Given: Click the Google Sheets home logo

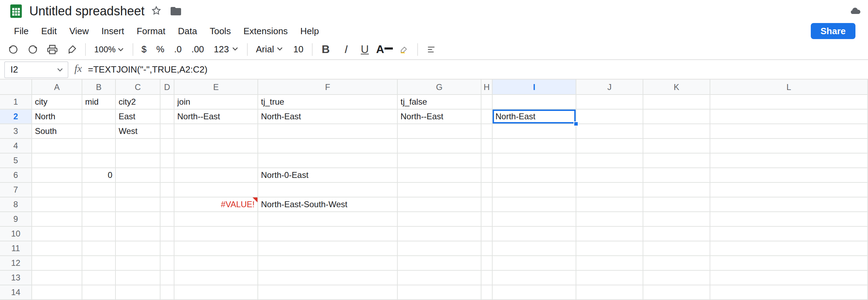Looking at the screenshot, I should (x=16, y=11).
